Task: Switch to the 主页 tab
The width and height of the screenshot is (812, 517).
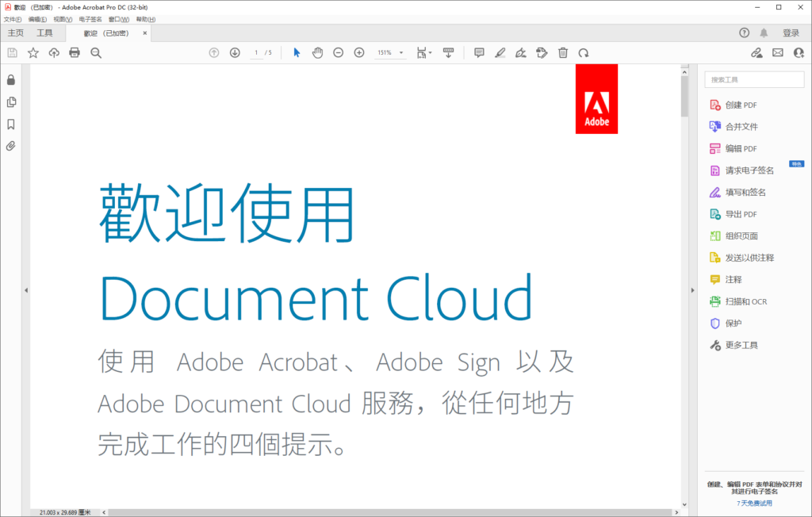Action: 15,33
